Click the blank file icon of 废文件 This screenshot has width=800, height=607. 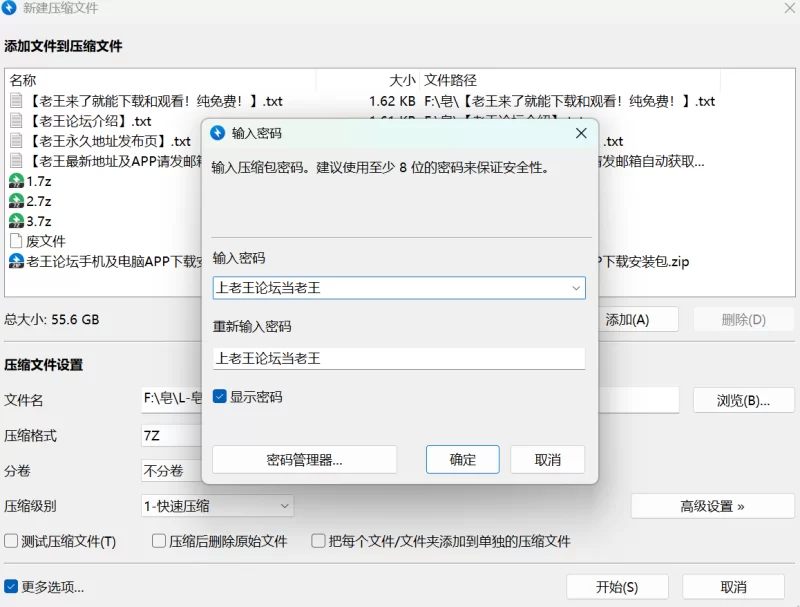coord(16,241)
